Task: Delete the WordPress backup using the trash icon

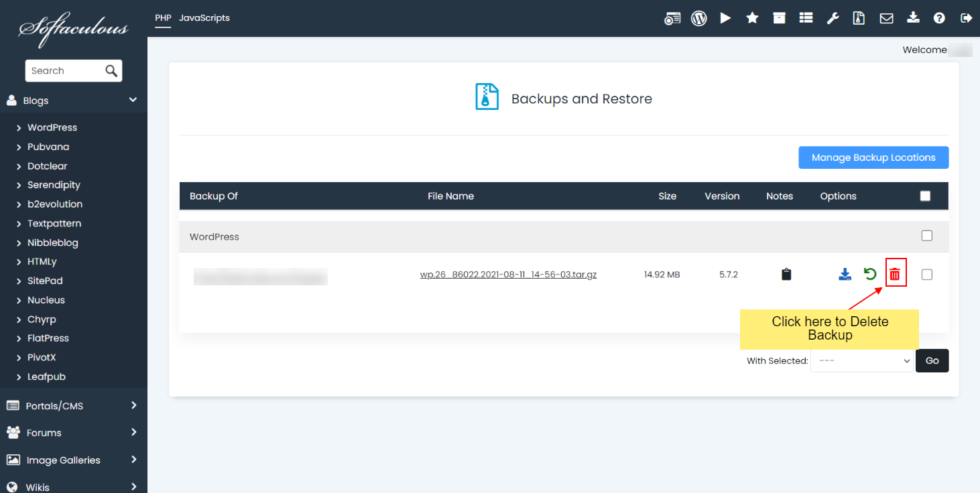Action: [x=896, y=273]
